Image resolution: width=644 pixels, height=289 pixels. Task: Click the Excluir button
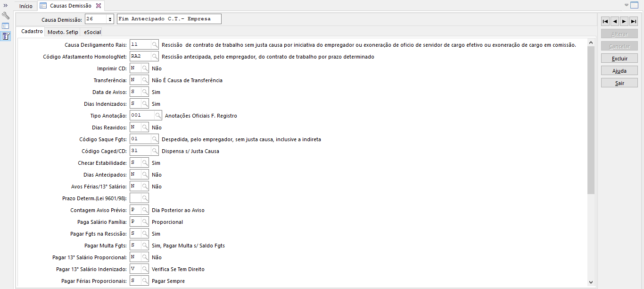[619, 59]
